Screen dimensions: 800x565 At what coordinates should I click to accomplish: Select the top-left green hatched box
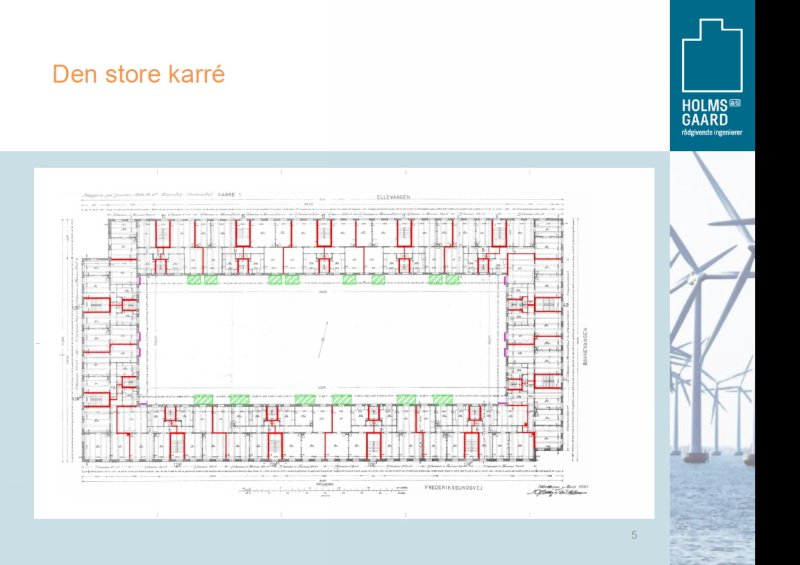(194, 280)
